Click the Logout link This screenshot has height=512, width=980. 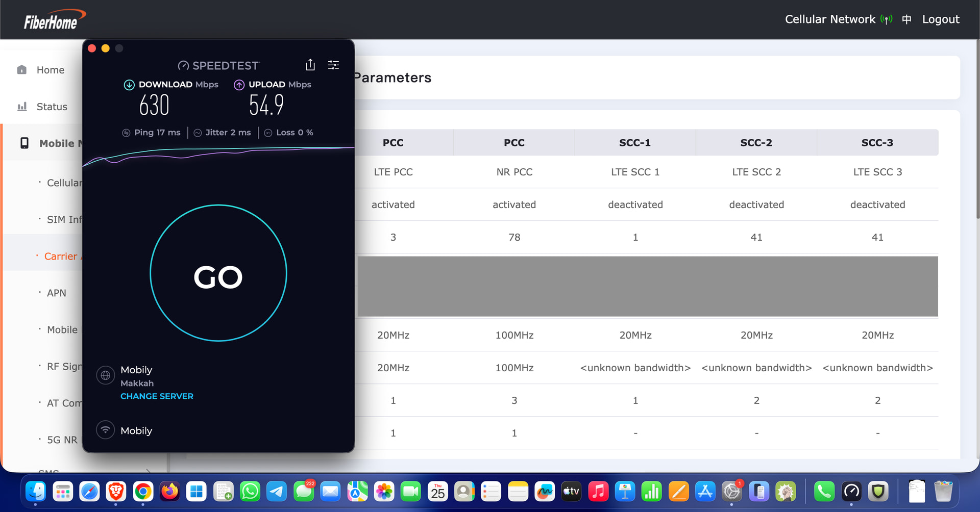(x=940, y=19)
